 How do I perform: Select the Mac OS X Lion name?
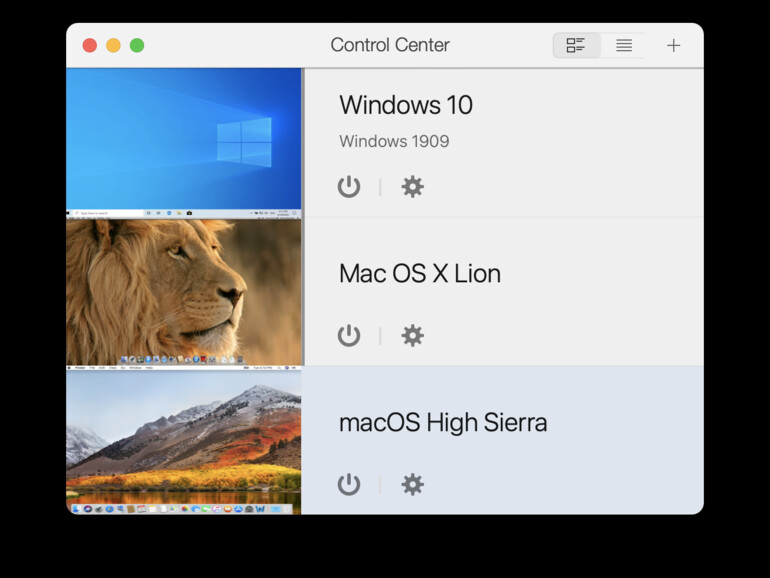[x=420, y=274]
